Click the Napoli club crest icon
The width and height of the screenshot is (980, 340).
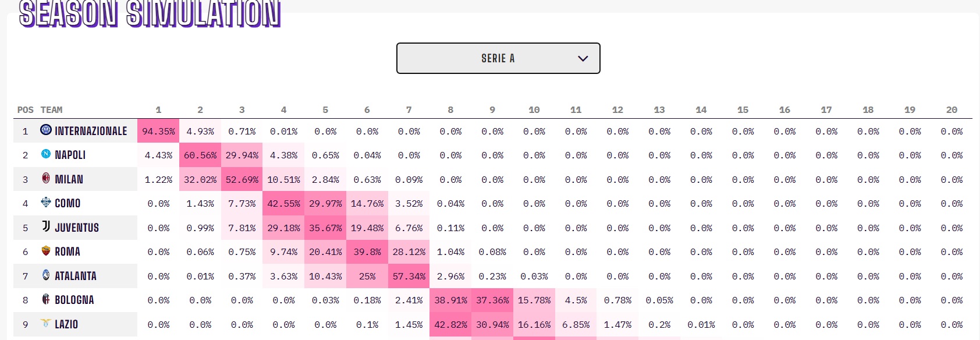coord(46,154)
